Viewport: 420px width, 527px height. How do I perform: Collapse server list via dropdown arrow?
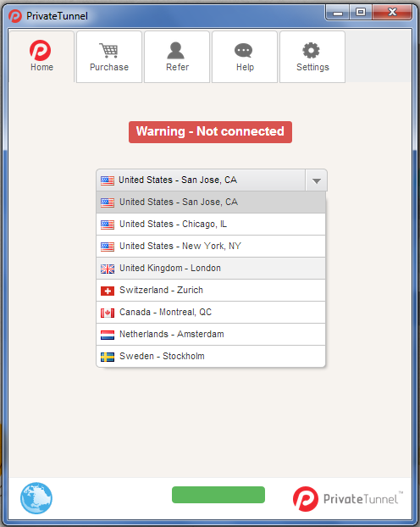point(316,180)
